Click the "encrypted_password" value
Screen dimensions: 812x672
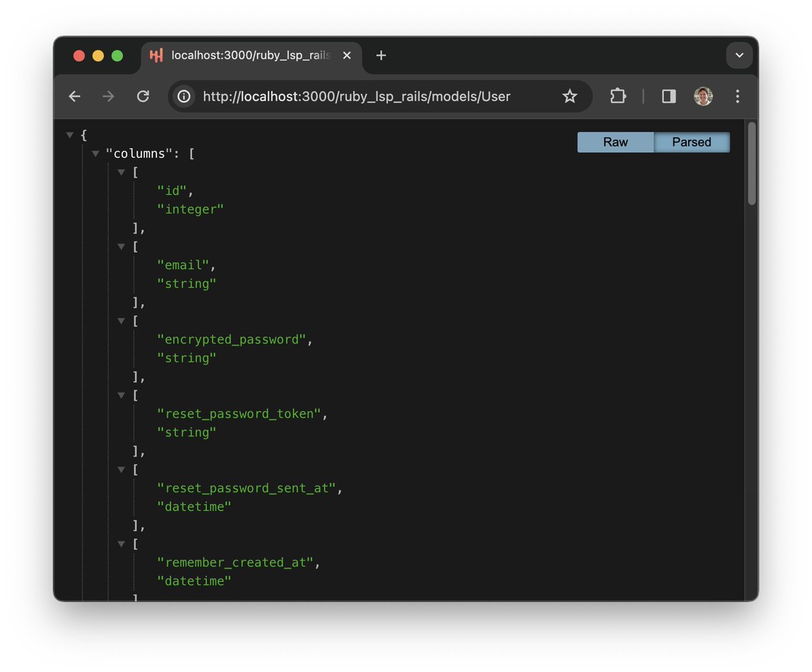232,340
